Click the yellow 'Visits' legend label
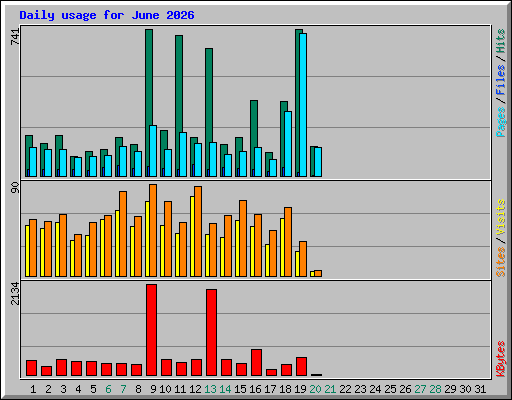 click(x=501, y=218)
